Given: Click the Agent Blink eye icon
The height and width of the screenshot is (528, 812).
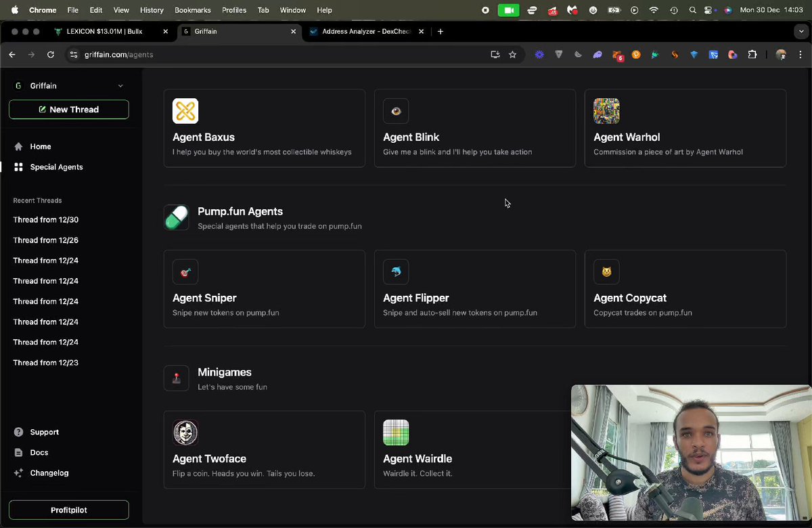Looking at the screenshot, I should pos(396,111).
